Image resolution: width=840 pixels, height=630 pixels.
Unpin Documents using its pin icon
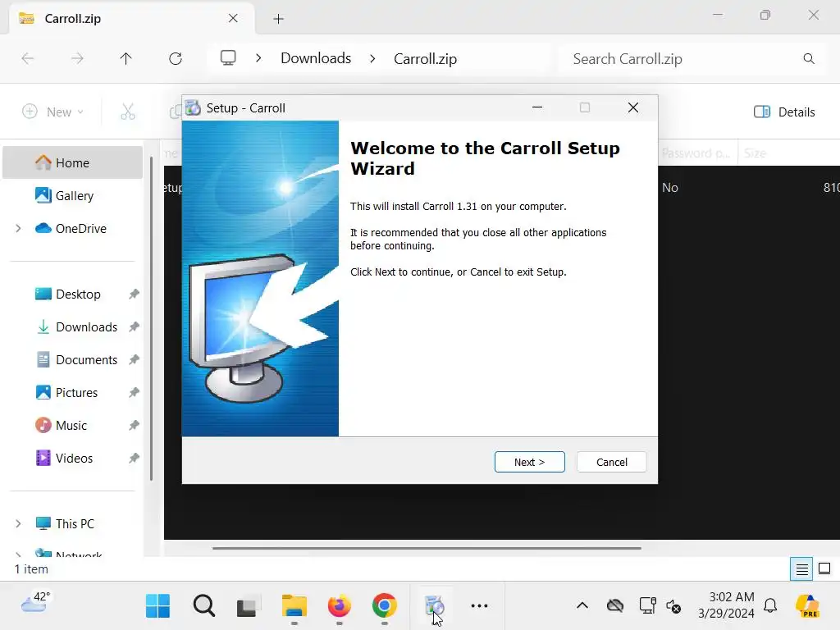coord(134,359)
